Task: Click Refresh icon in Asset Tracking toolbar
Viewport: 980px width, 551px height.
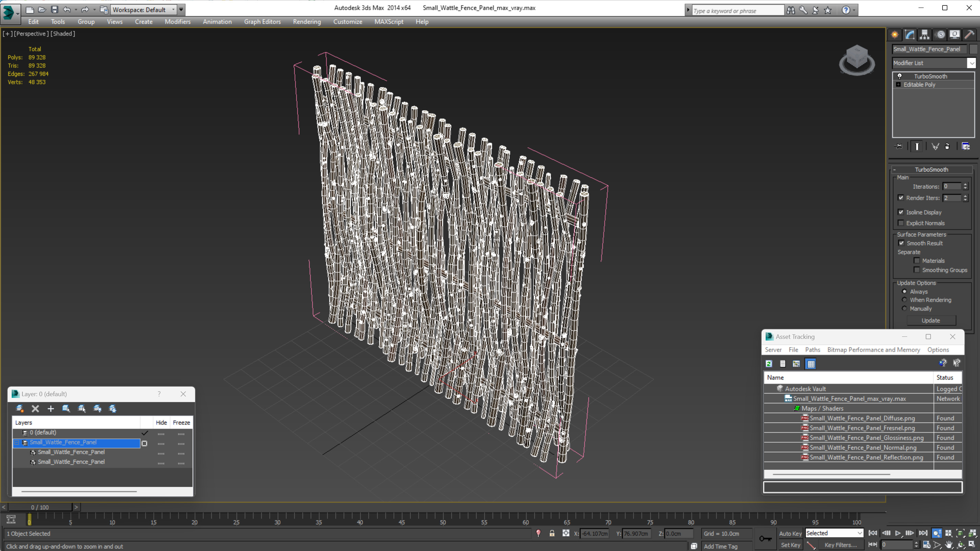Action: pyautogui.click(x=769, y=364)
